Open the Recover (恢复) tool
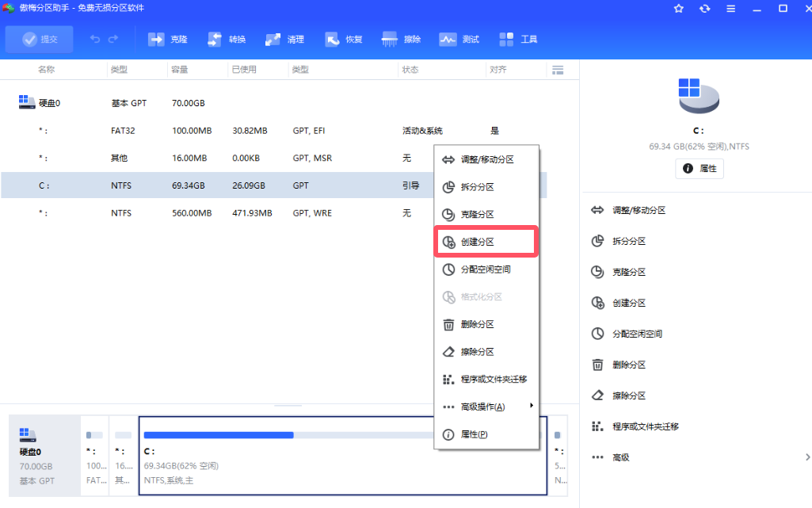 [x=343, y=37]
